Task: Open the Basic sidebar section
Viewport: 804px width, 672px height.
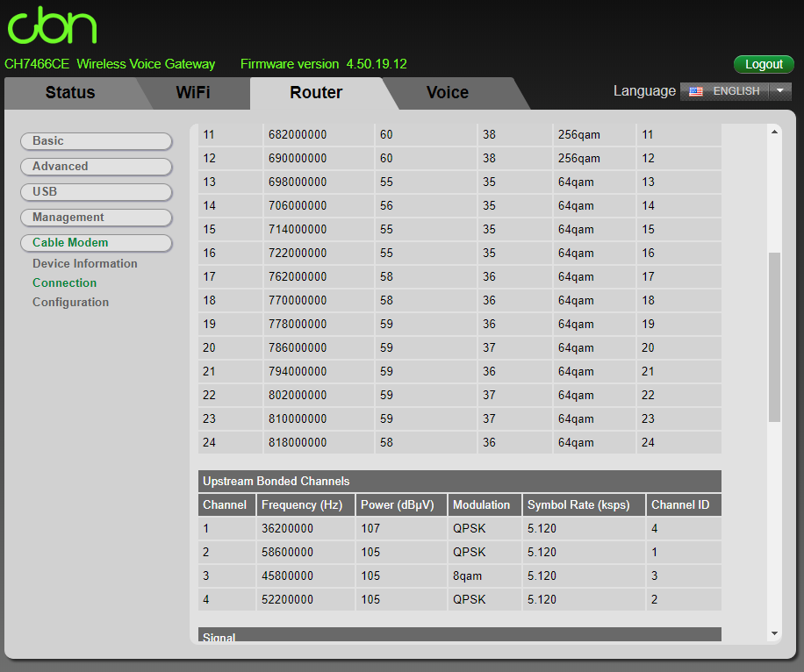Action: tap(97, 141)
